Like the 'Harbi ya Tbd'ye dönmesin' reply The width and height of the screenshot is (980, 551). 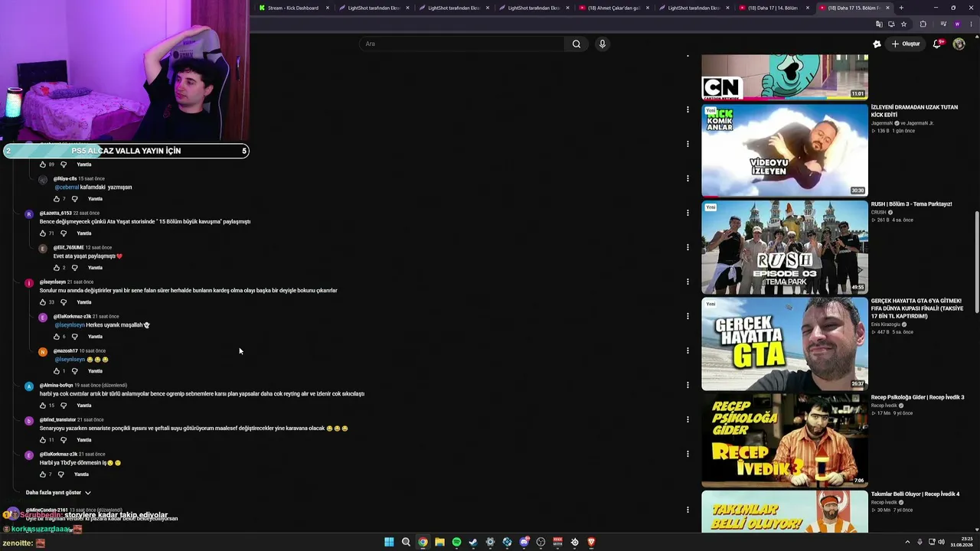tap(43, 474)
